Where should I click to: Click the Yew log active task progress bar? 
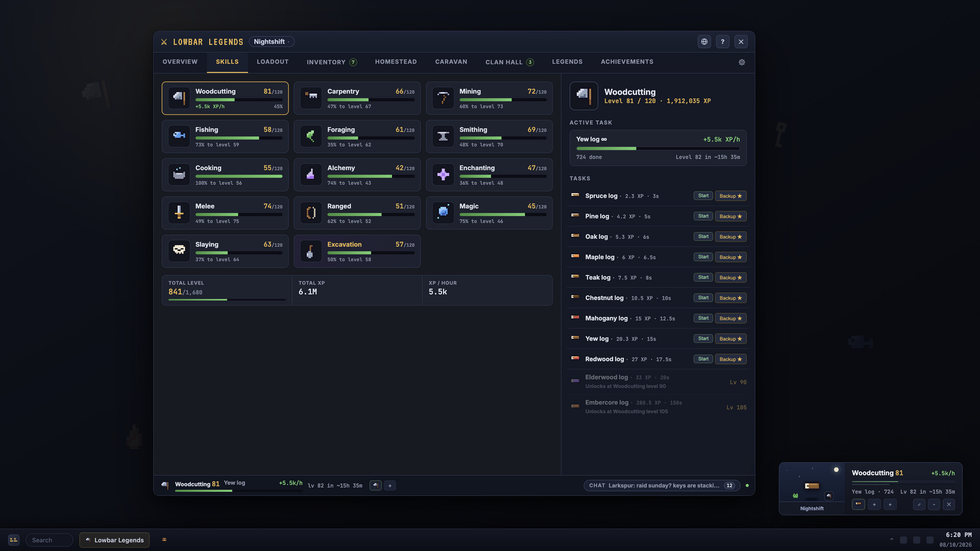tap(658, 148)
